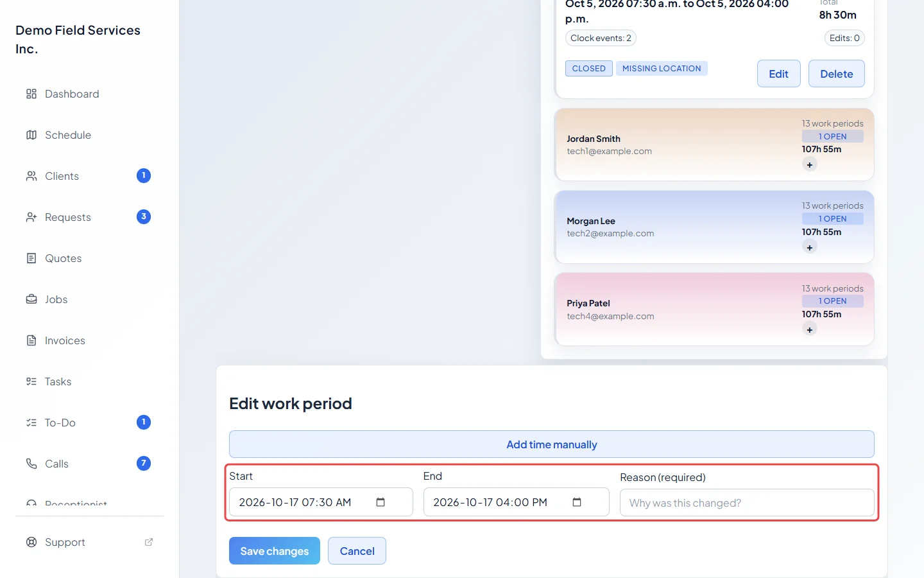Click the To-Do checklist icon
This screenshot has width=924, height=578.
click(31, 423)
